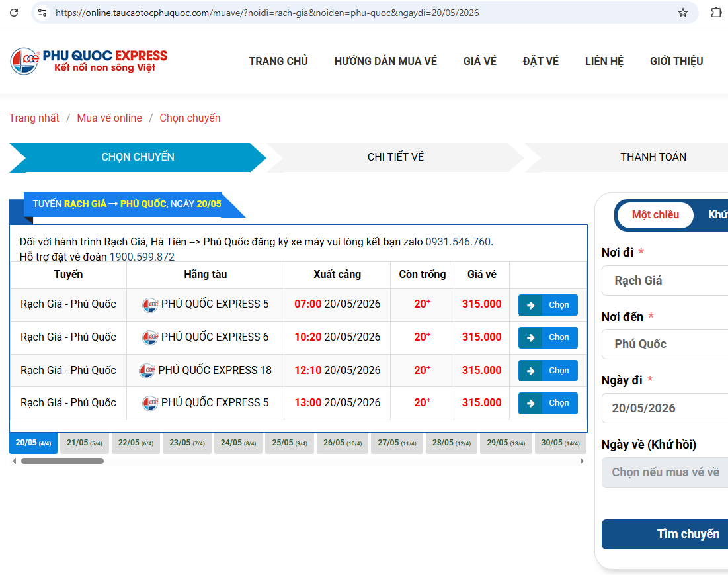Select the 20/05 date tab
728x575 pixels.
[x=34, y=443]
